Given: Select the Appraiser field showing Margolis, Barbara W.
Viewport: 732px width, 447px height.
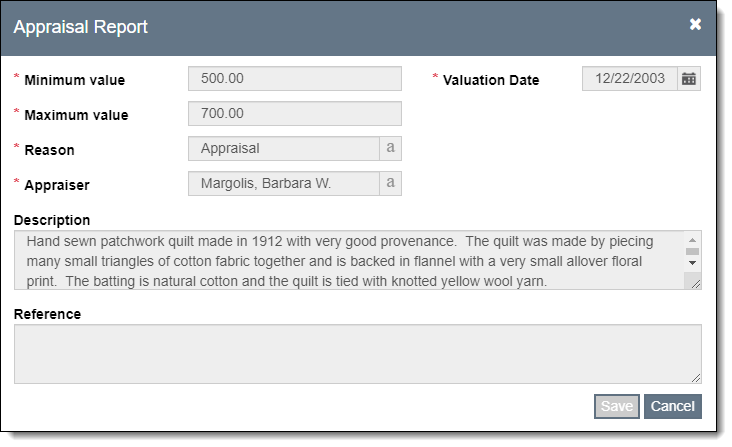Looking at the screenshot, I should pos(283,183).
